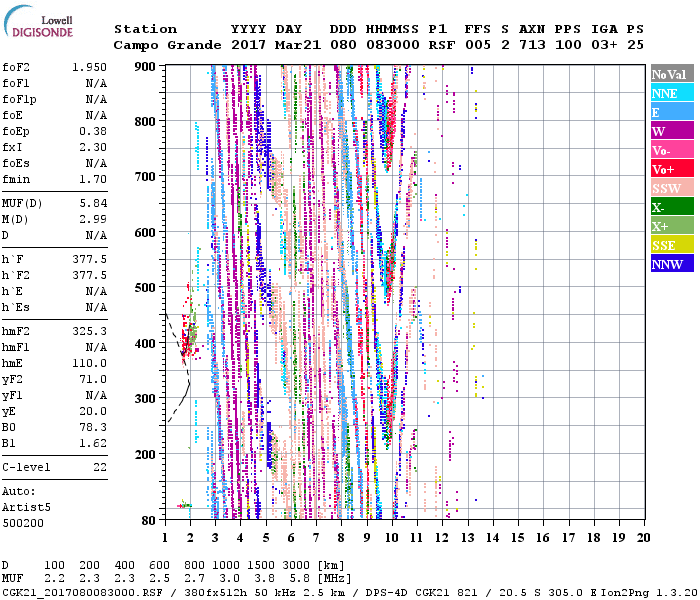
Task: Click the foF2 value 1.950
Action: (90, 65)
